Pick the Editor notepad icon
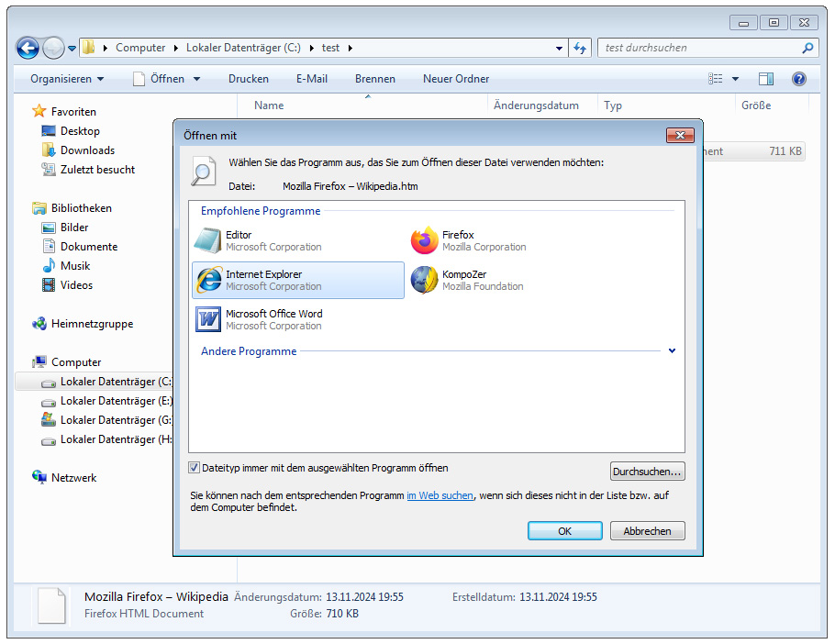 click(208, 240)
